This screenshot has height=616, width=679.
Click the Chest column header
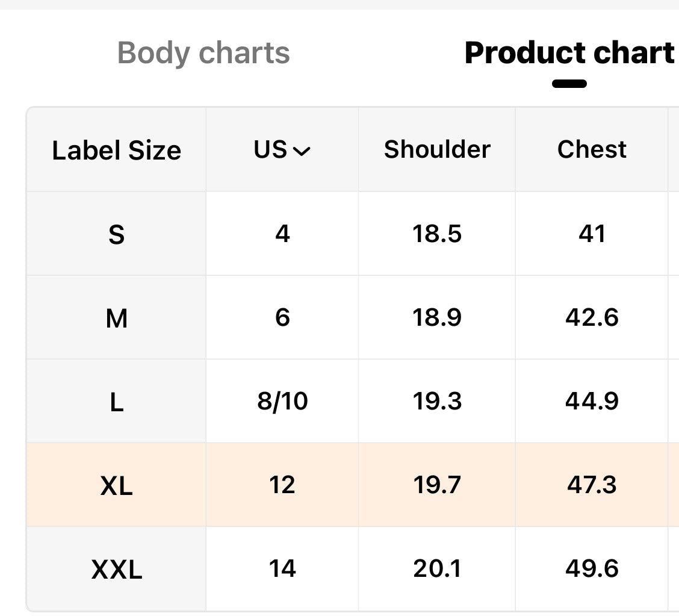point(592,149)
